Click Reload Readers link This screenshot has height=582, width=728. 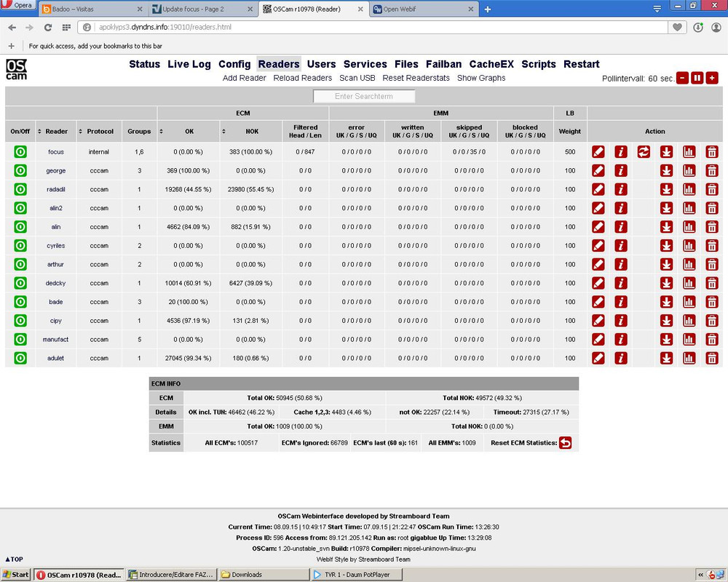tap(303, 78)
